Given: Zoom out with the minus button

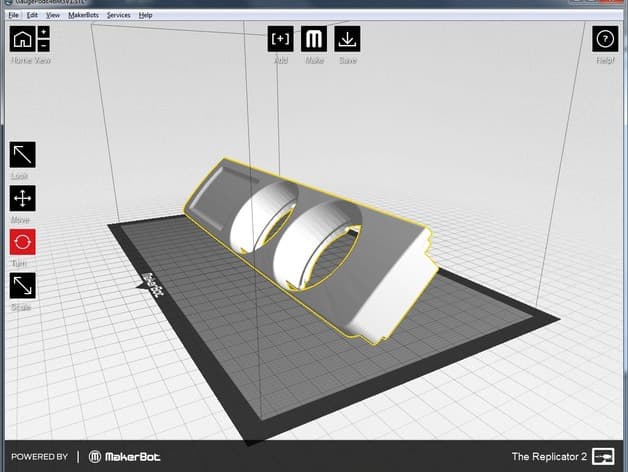Looking at the screenshot, I should pos(44,46).
